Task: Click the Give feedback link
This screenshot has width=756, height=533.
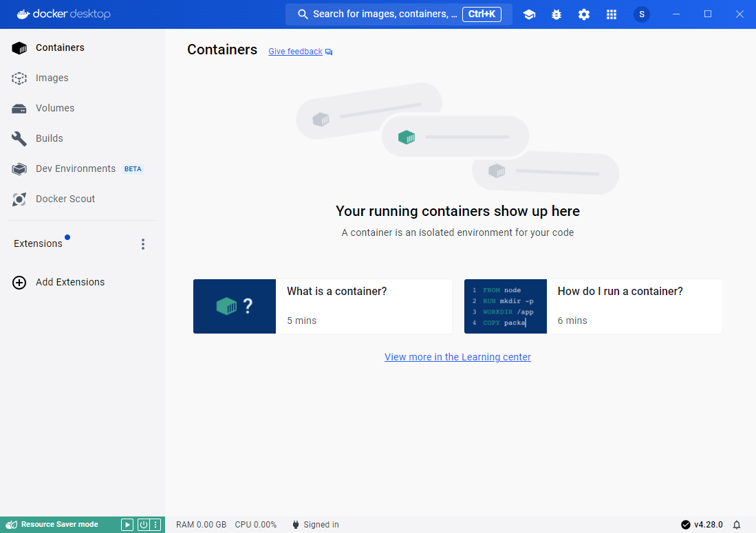Action: pyautogui.click(x=296, y=52)
